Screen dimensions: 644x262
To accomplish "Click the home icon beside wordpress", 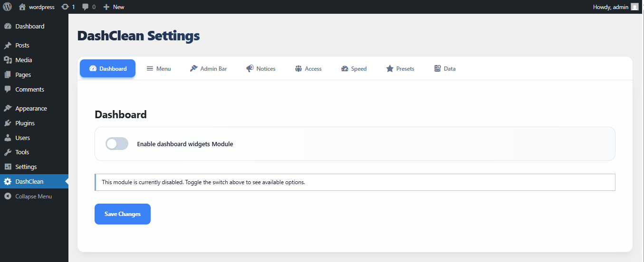I will (22, 7).
